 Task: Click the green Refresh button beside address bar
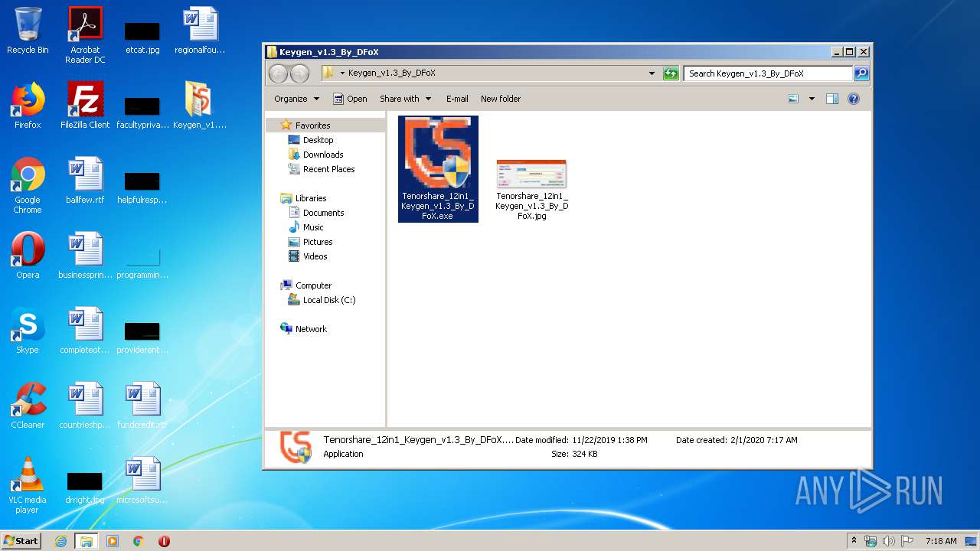[671, 73]
